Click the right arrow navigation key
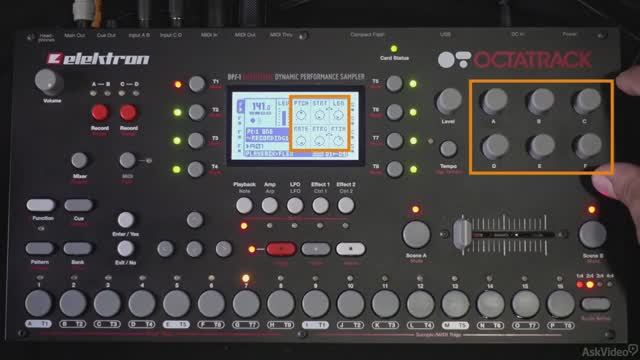 point(224,249)
